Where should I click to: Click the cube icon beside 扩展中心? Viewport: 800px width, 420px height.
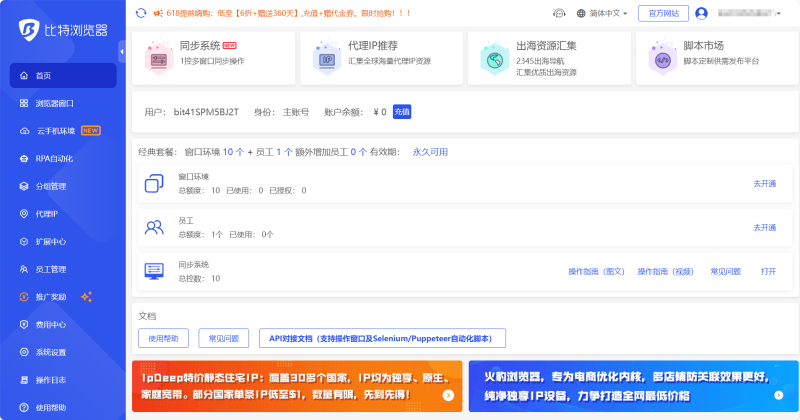coord(24,241)
